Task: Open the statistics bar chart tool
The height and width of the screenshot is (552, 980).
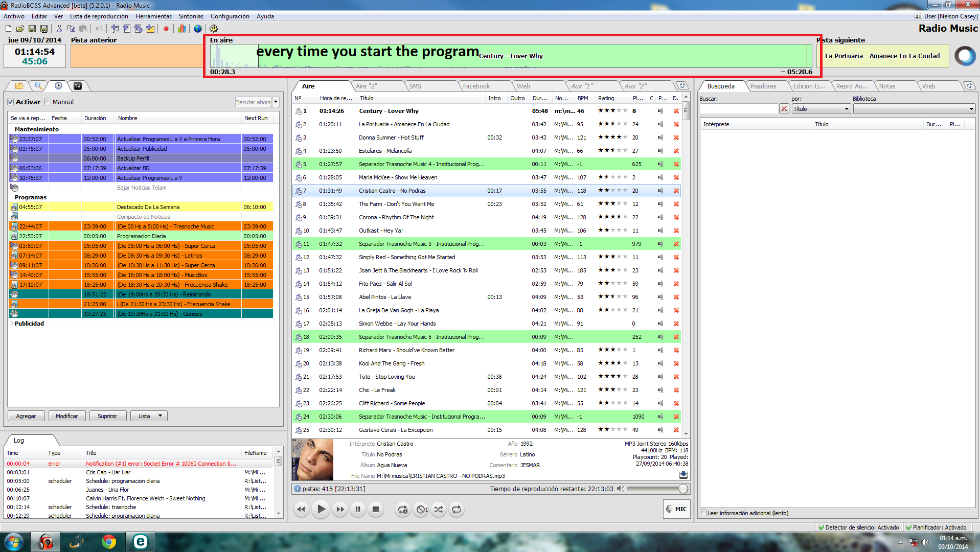Action: (x=182, y=29)
